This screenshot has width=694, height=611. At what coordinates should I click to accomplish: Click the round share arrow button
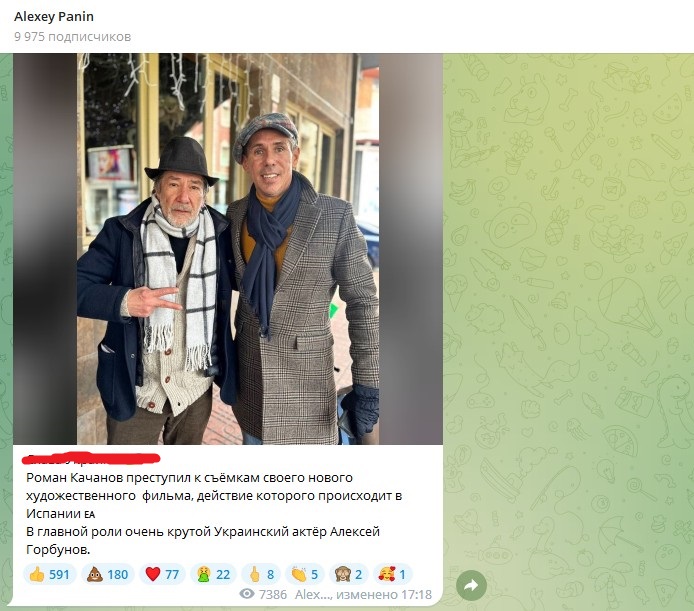tap(471, 585)
